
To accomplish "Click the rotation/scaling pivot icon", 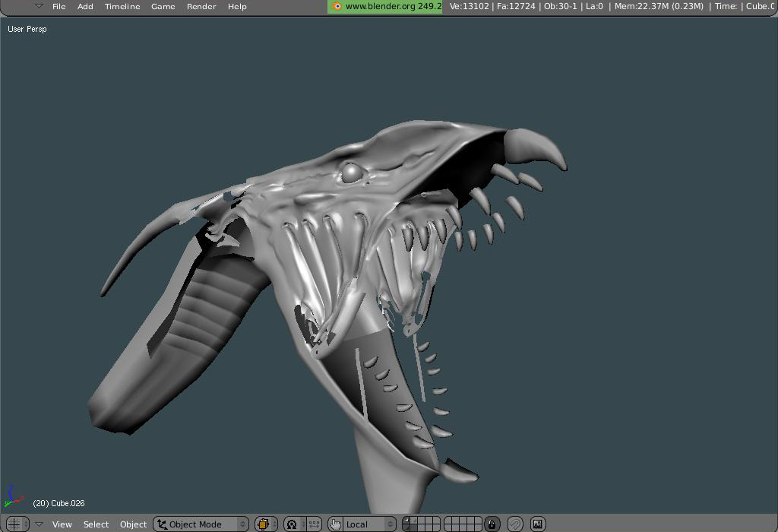I will 292,524.
